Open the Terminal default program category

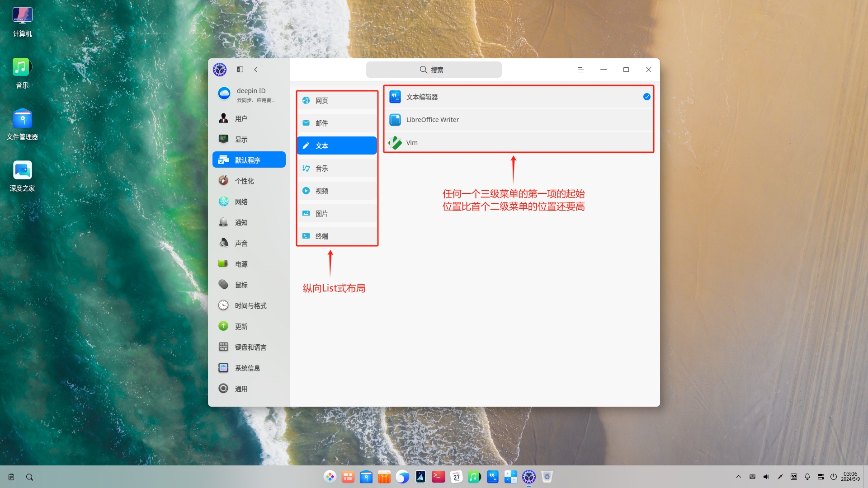(x=337, y=236)
